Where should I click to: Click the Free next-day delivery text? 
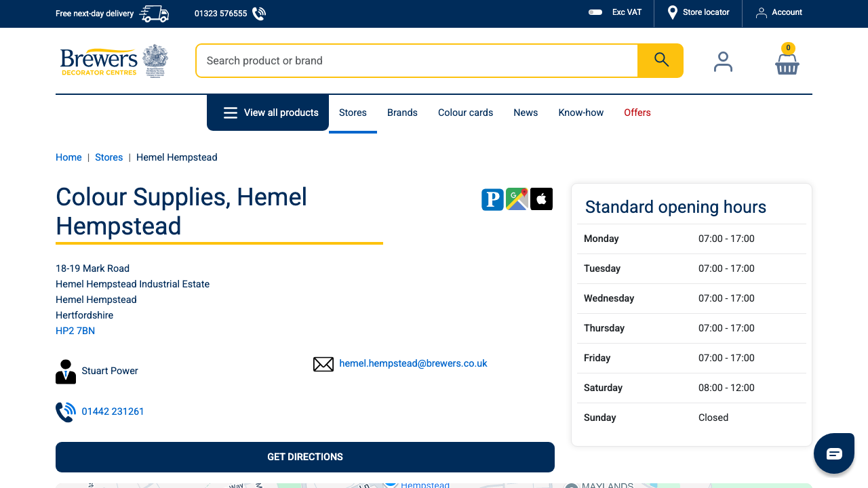click(x=94, y=14)
